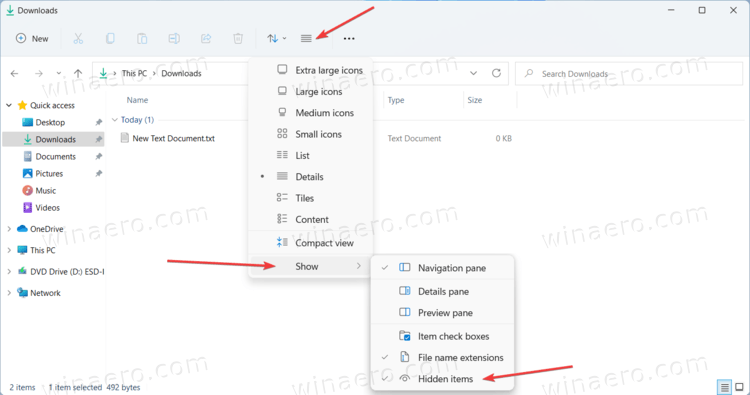Click the Paste clipboard icon

coord(142,39)
